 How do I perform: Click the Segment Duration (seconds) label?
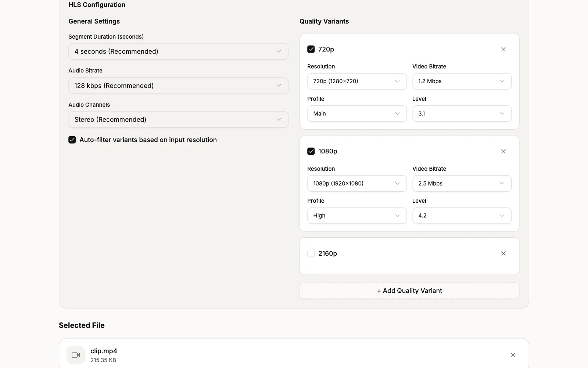106,37
